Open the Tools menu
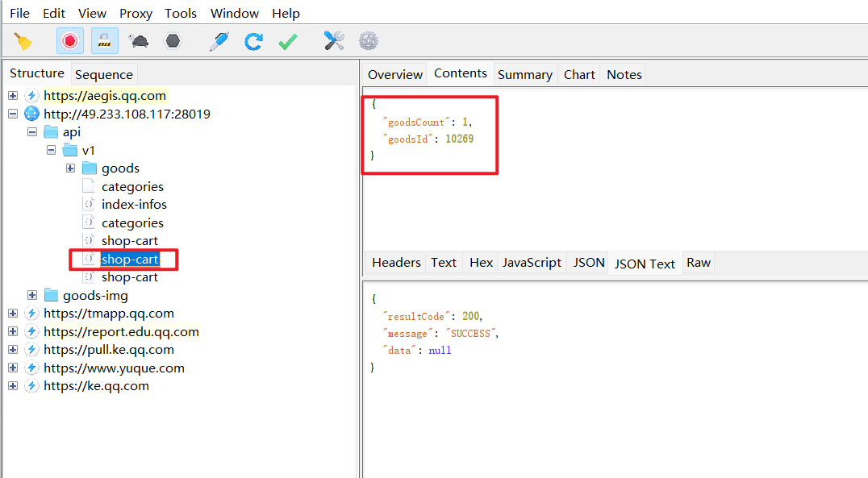This screenshot has height=478, width=868. (x=181, y=13)
